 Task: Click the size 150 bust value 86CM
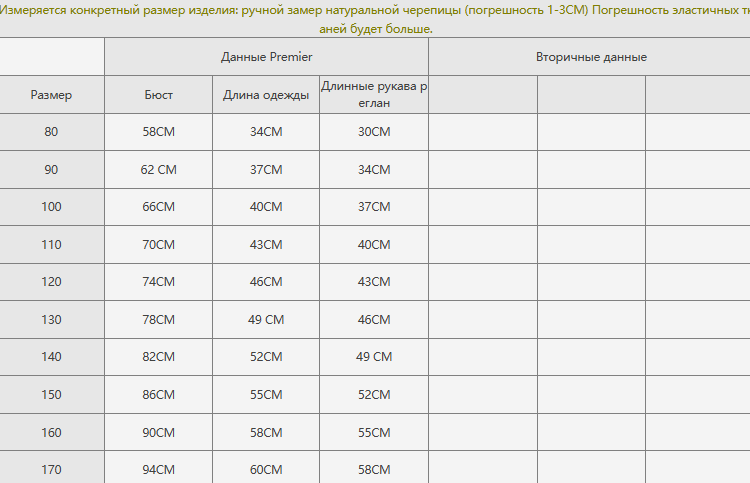[x=158, y=395]
